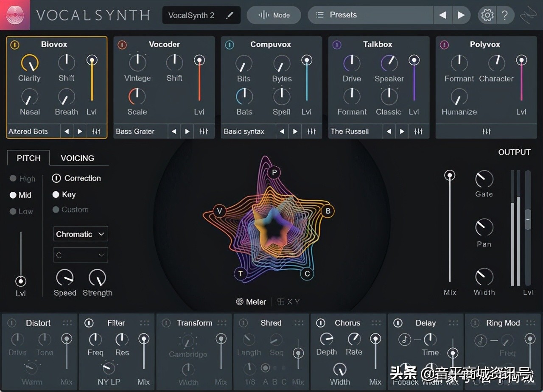Open the key C dropdown

coord(81,255)
